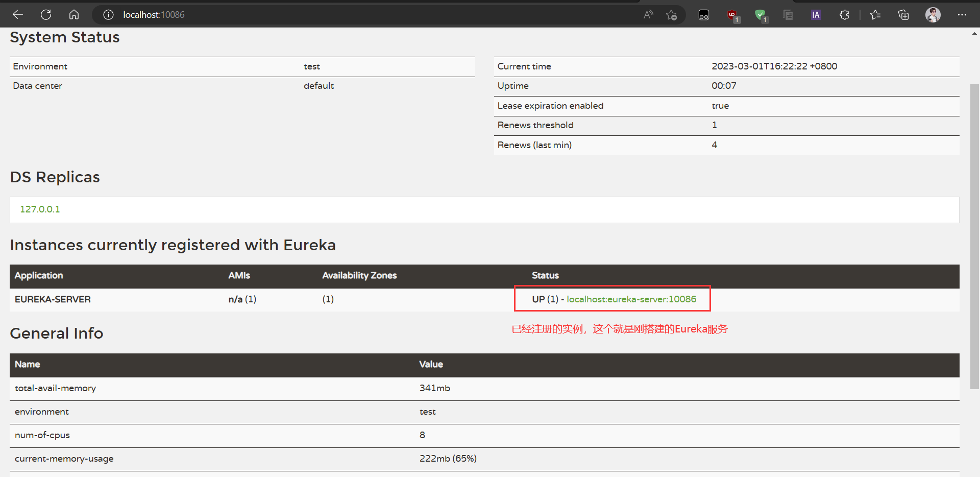The width and height of the screenshot is (980, 477).
Task: Open the Extensions puzzle menu
Action: 845,15
